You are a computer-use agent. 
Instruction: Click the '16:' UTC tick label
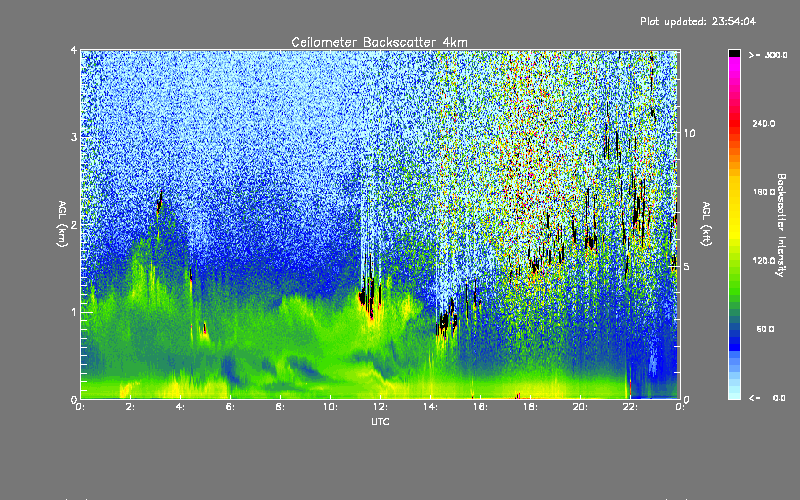tap(480, 407)
